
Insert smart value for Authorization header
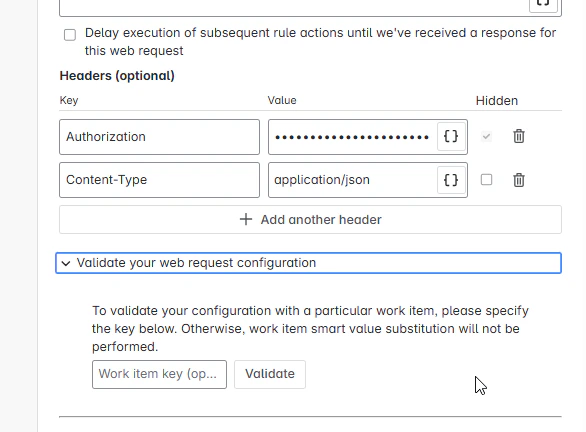click(x=451, y=136)
